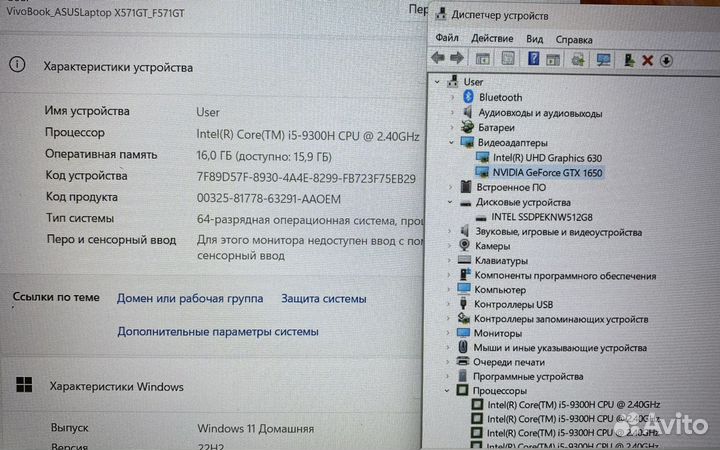This screenshot has height=450, width=720.
Task: Click the mouse icon of Мыши и иные указывающие устройства
Action: point(463,347)
